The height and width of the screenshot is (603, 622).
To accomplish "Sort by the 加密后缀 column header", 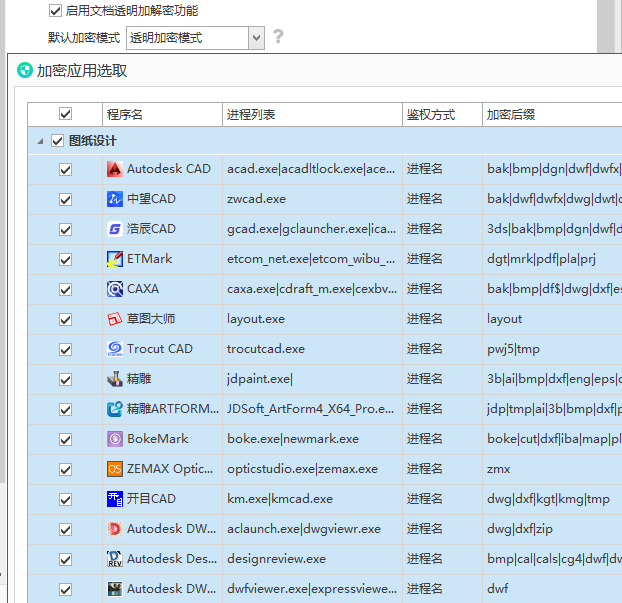I will (552, 115).
